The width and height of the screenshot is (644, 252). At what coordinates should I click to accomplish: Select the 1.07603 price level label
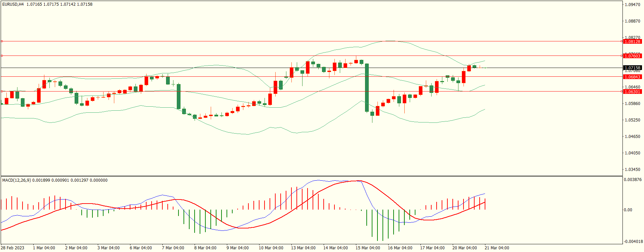(633, 56)
